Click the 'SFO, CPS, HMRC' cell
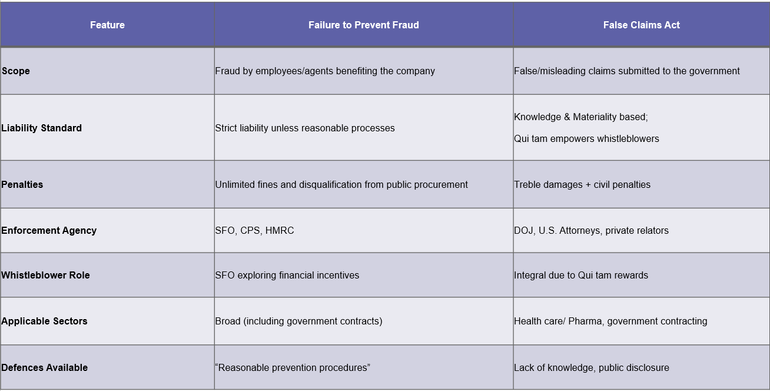The image size is (770, 391). point(364,230)
